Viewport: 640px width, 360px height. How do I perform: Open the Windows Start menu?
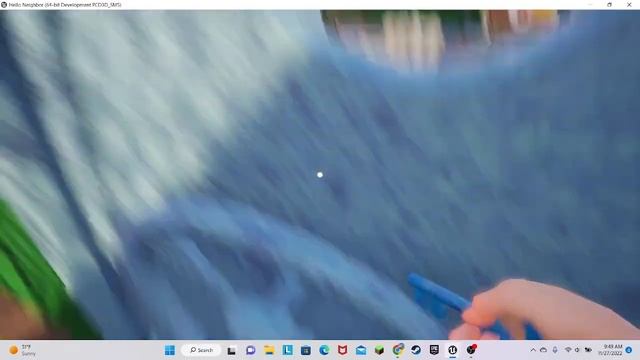click(x=170, y=350)
